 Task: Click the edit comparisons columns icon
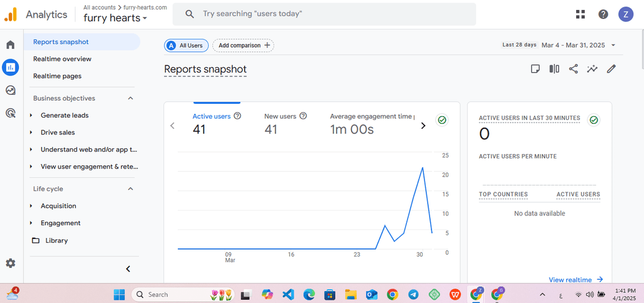[x=554, y=69]
